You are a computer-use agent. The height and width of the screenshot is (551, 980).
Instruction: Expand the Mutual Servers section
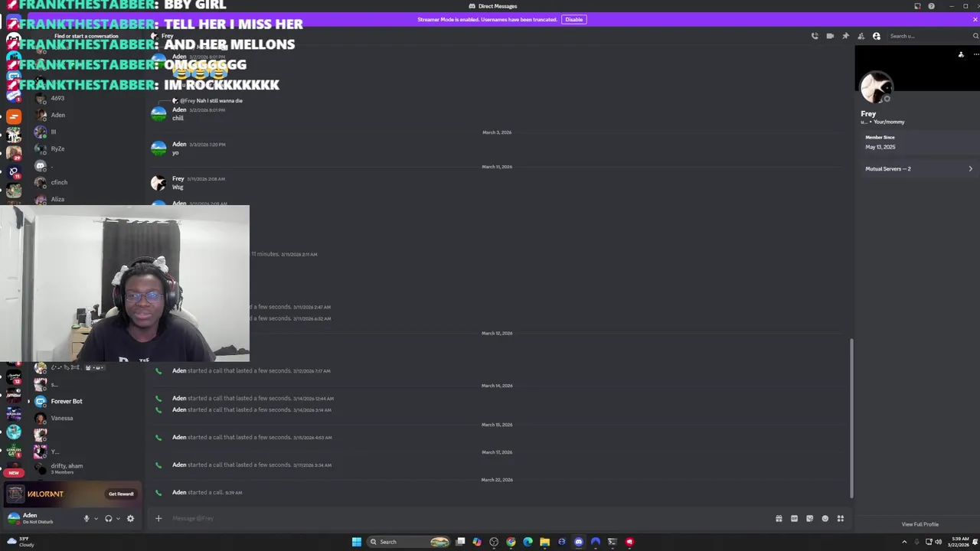[919, 168]
